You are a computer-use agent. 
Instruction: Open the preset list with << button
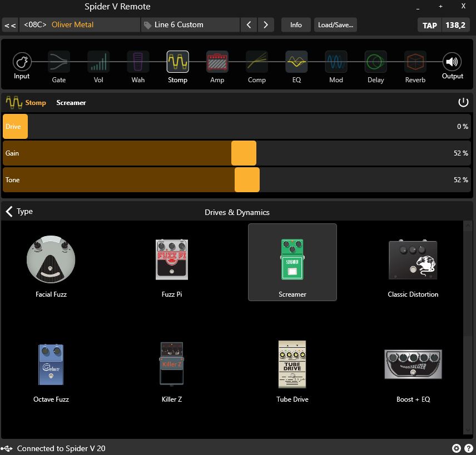[x=10, y=25]
